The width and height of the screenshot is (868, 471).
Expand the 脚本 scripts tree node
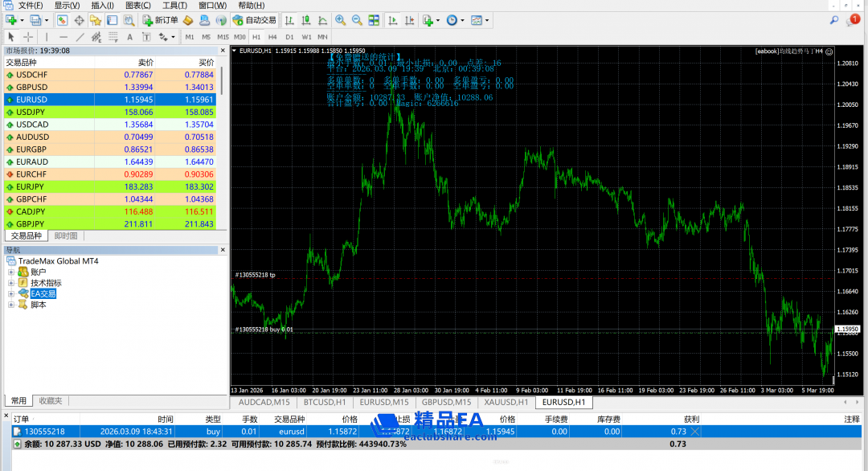[11, 305]
